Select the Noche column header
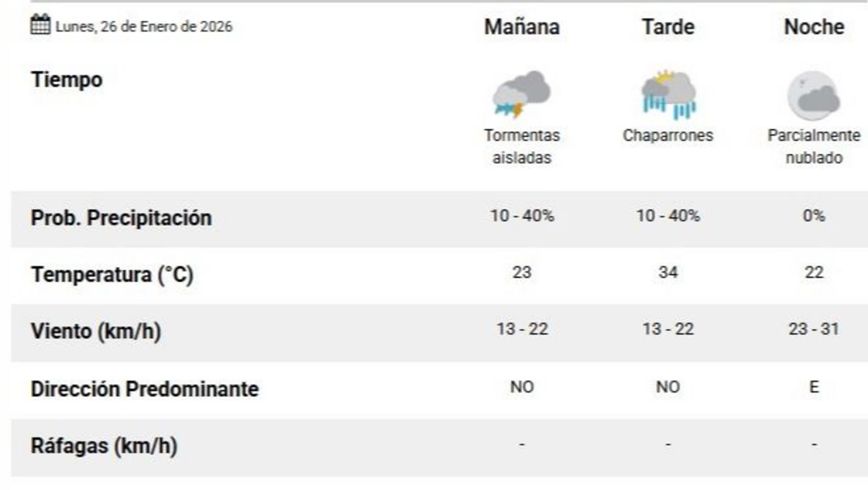868x490 pixels. 814,27
